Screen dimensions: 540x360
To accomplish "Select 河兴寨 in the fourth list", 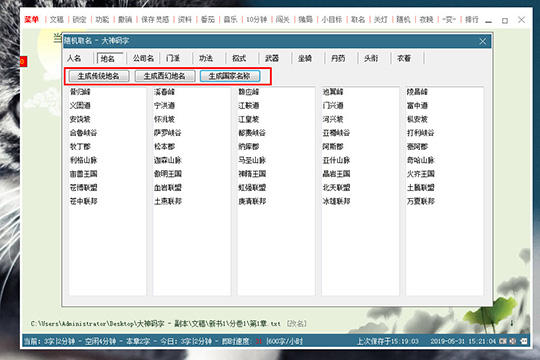I will coord(333,119).
